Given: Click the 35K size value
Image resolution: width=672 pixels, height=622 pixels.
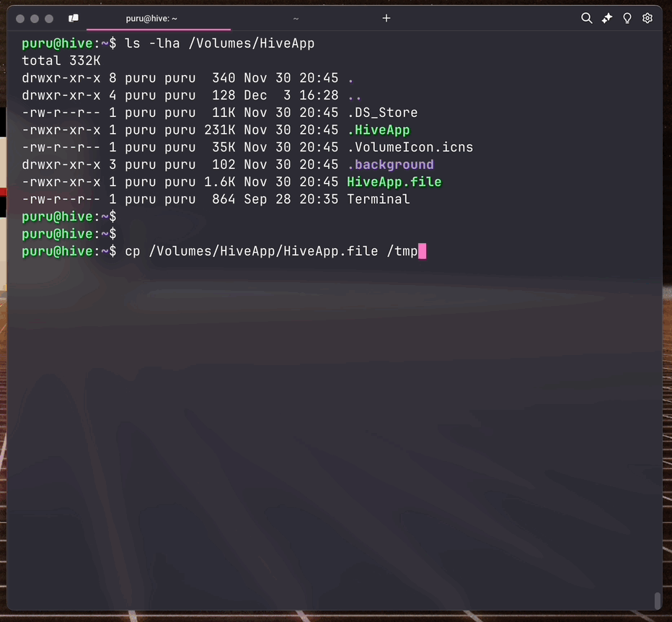Looking at the screenshot, I should [224, 147].
